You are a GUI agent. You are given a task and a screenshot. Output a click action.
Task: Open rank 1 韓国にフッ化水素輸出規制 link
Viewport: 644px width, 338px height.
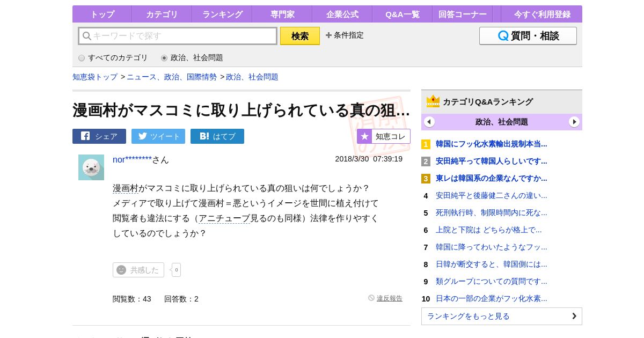pyautogui.click(x=492, y=144)
